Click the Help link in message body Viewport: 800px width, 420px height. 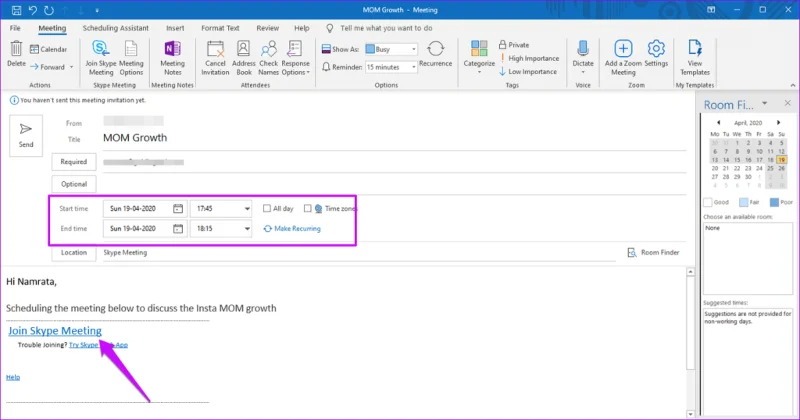tap(13, 377)
